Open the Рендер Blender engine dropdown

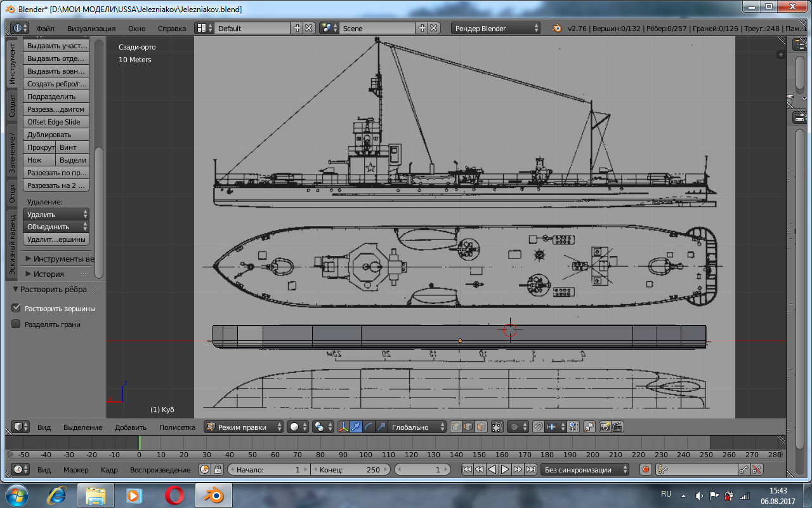point(495,28)
